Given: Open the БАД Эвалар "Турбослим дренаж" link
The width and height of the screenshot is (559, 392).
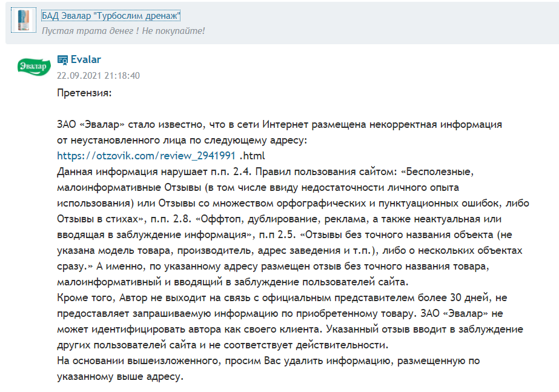Looking at the screenshot, I should [x=111, y=16].
